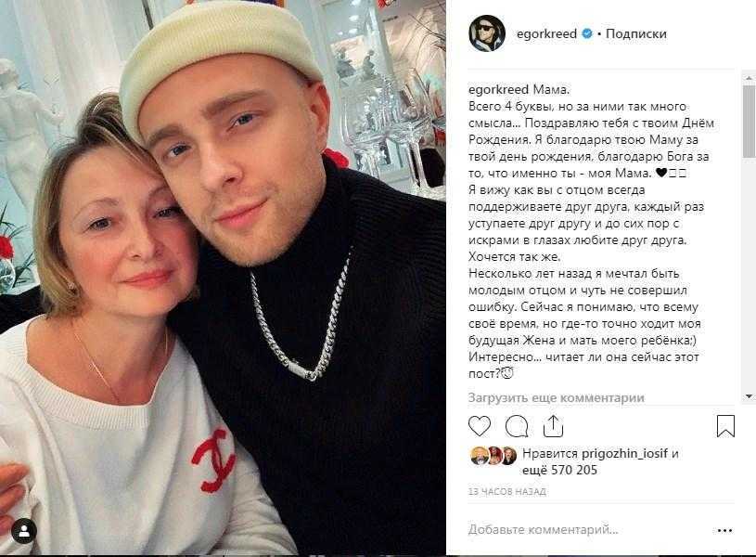The width and height of the screenshot is (756, 557).
Task: Click the caption scrollbar thumb
Action: coord(749,121)
